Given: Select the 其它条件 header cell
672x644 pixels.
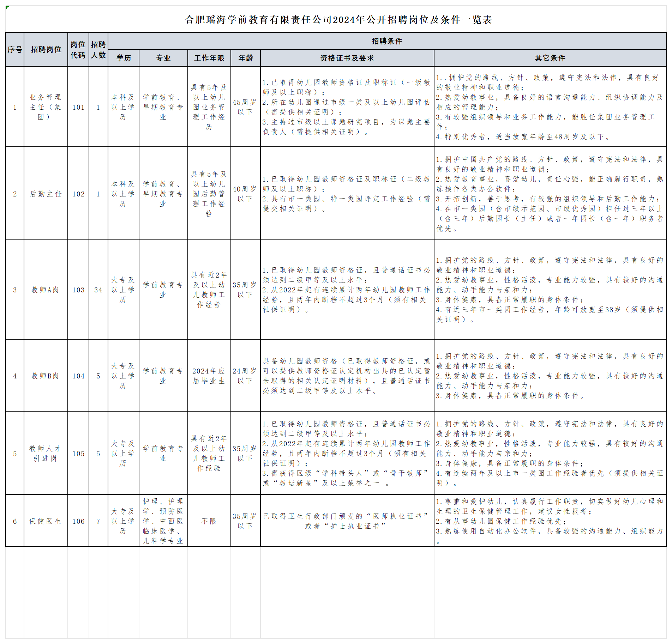Looking at the screenshot, I should 550,58.
